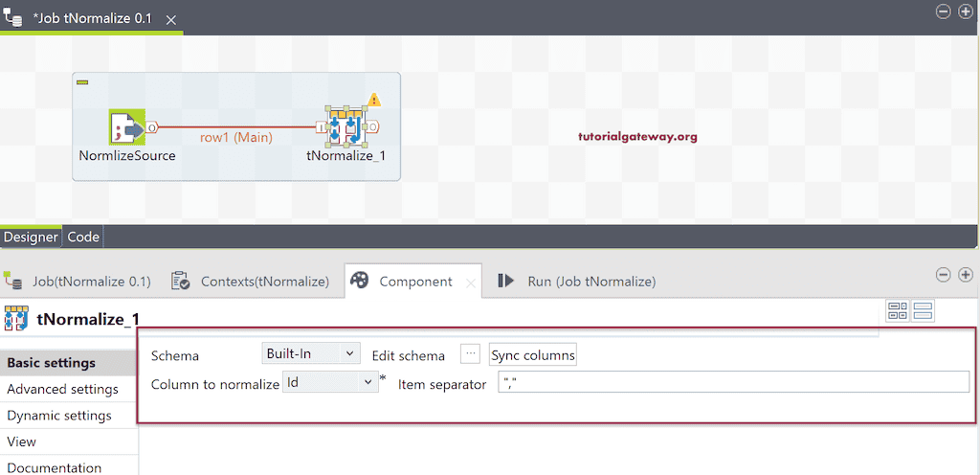Image resolution: width=980 pixels, height=475 pixels.
Task: Click the tNormalize_1 canvas label
Action: (345, 156)
